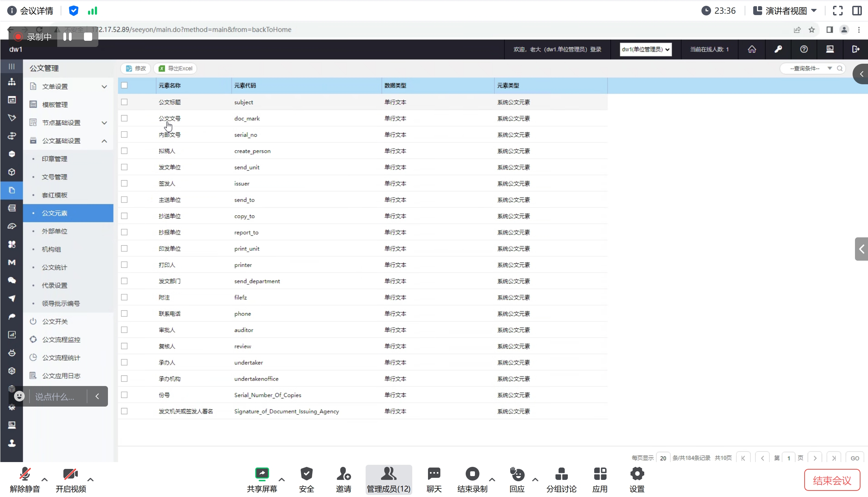The image size is (868, 497).
Task: Click the organization chart sidebar icon
Action: click(x=12, y=82)
